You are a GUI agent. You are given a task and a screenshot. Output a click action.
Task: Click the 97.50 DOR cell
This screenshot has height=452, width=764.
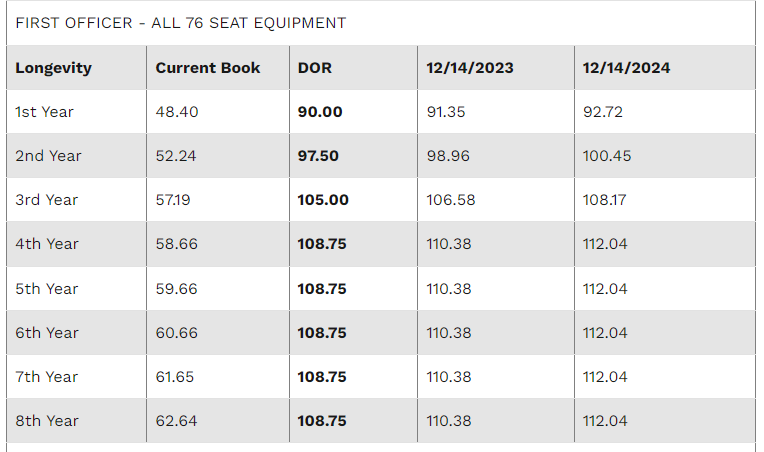click(x=320, y=156)
